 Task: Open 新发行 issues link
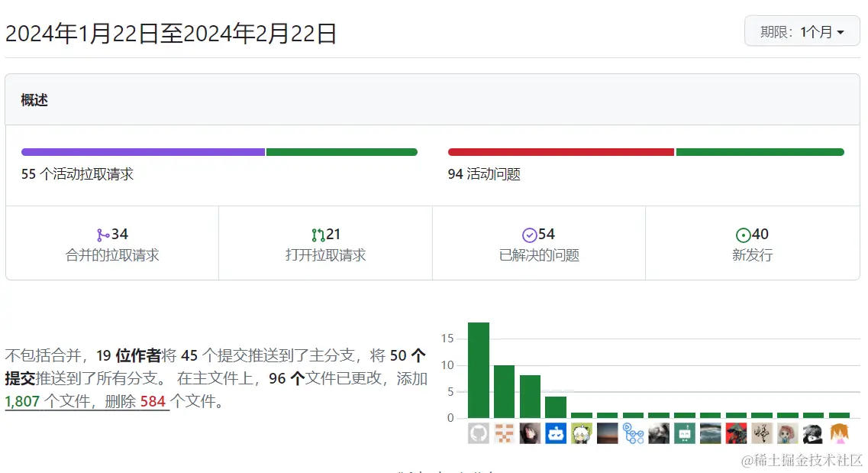pos(752,255)
